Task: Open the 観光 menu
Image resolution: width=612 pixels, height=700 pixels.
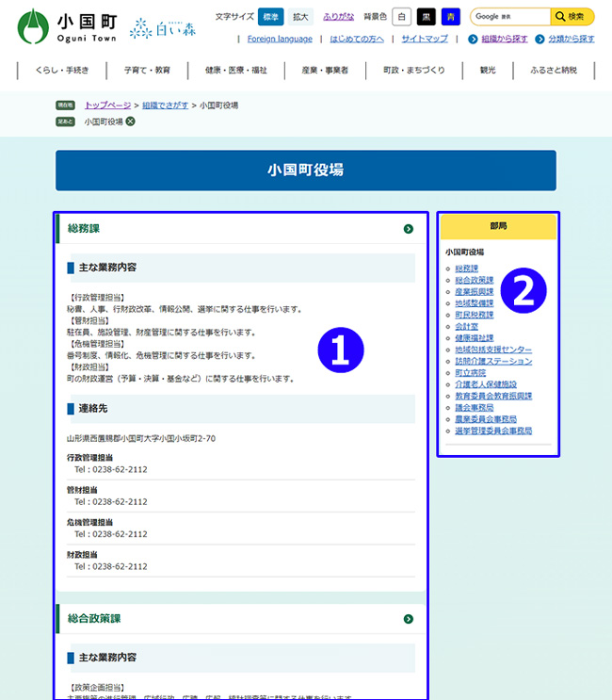Action: tap(488, 70)
